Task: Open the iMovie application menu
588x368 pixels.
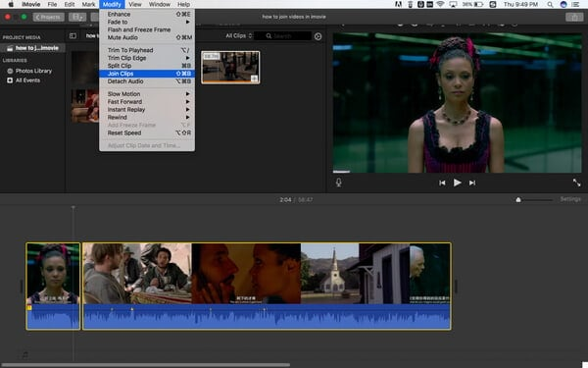Action: pos(30,5)
